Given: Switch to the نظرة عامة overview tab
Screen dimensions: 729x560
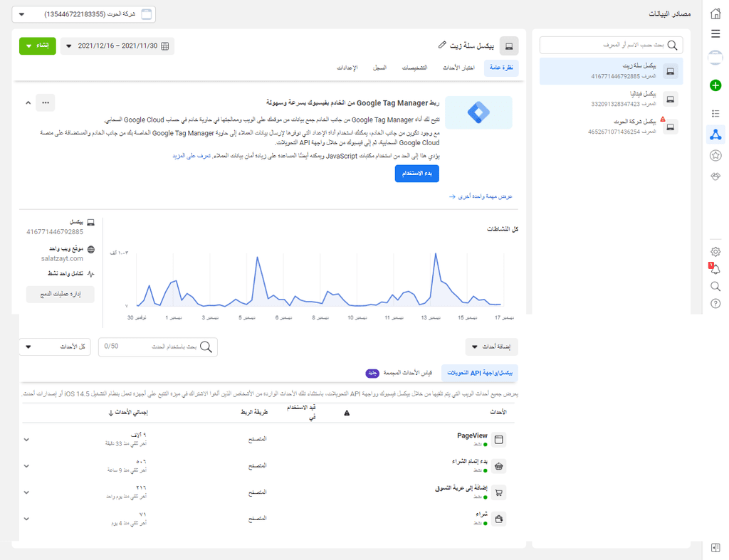Looking at the screenshot, I should point(501,68).
